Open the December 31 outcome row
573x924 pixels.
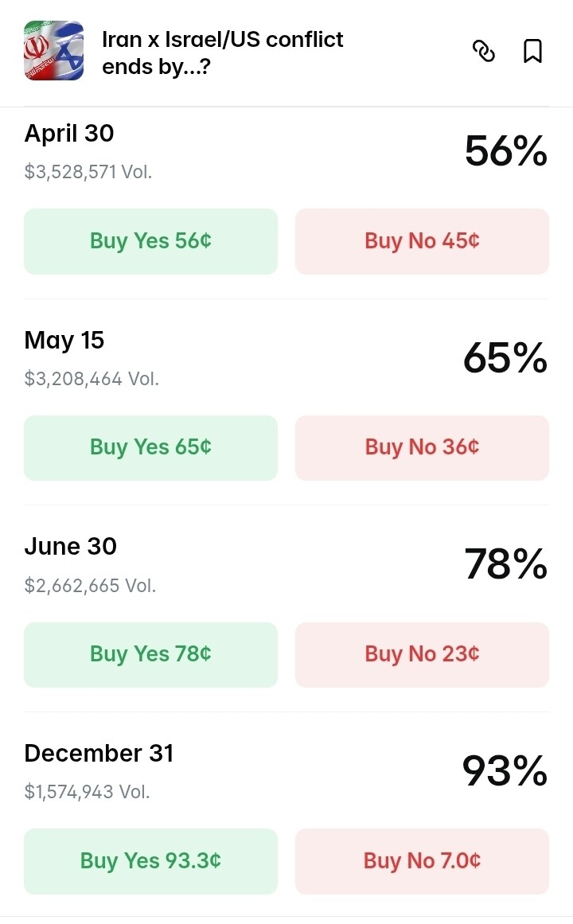click(x=99, y=754)
